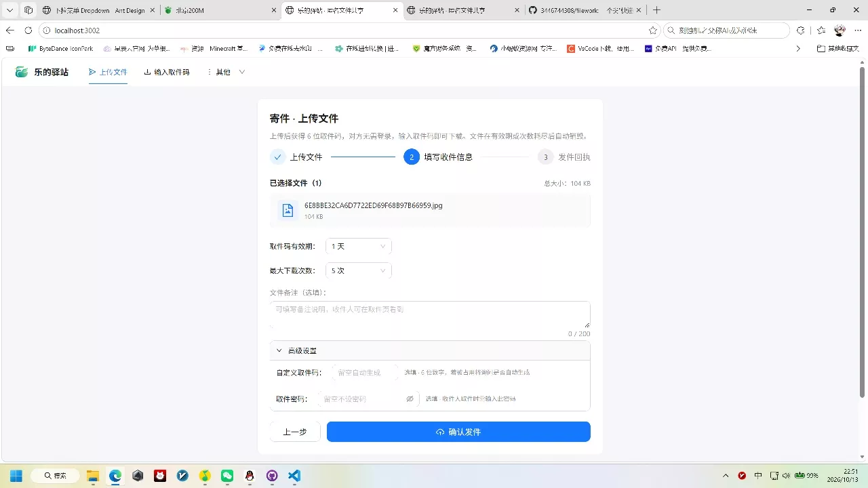Open a new browser tab with plus icon
Screen dimensions: 868x488
click(656, 10)
